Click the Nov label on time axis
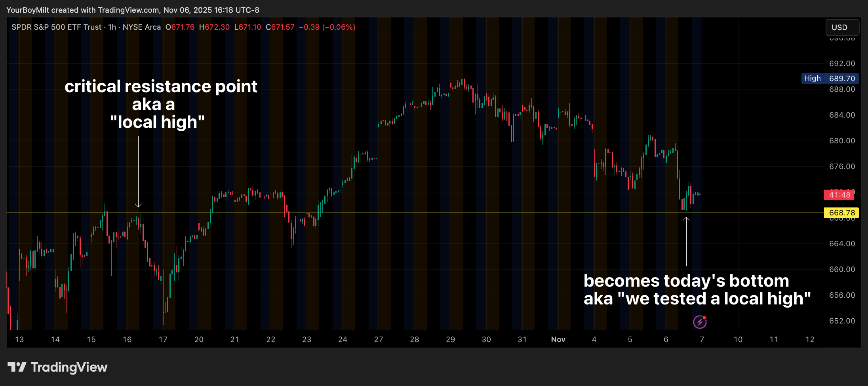 (558, 339)
